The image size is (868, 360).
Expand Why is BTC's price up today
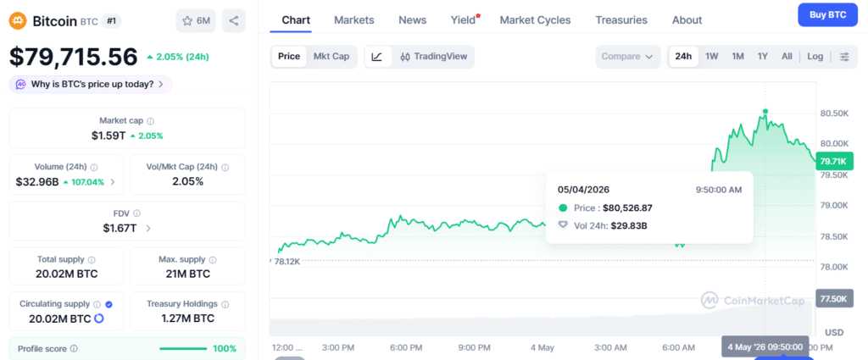pyautogui.click(x=91, y=85)
